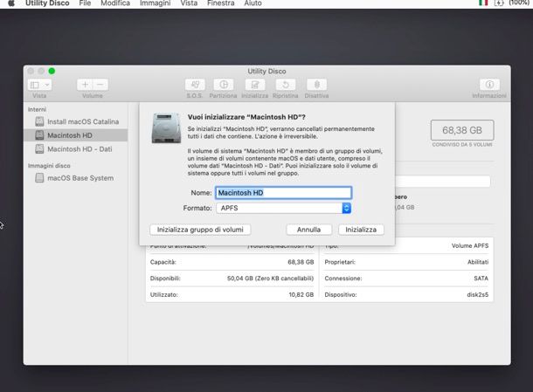
Task: Click the Capacità value 68,38 GB
Action: click(301, 262)
